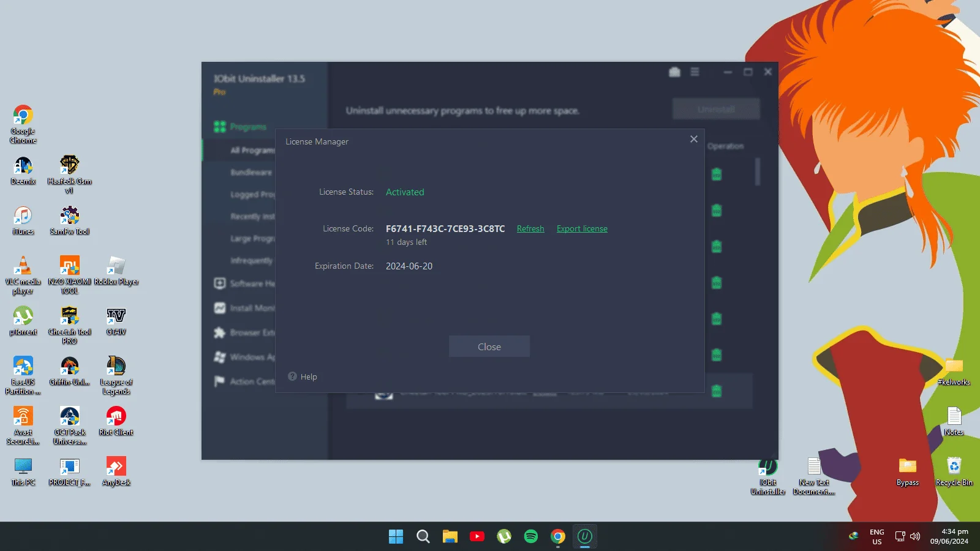Open Google Chrome desktop shortcut

[23, 124]
